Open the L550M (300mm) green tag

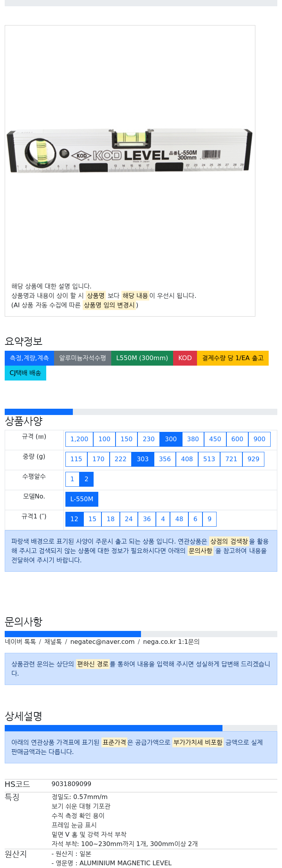pos(142,358)
